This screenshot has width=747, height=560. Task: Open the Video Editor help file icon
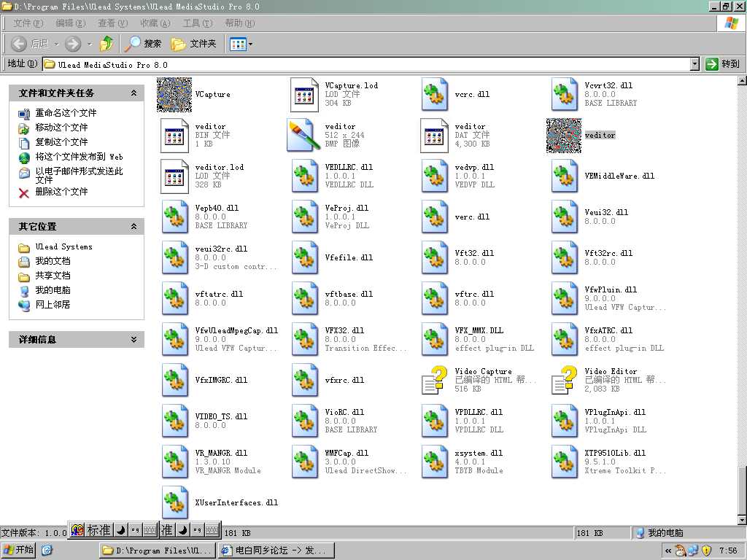pyautogui.click(x=564, y=381)
